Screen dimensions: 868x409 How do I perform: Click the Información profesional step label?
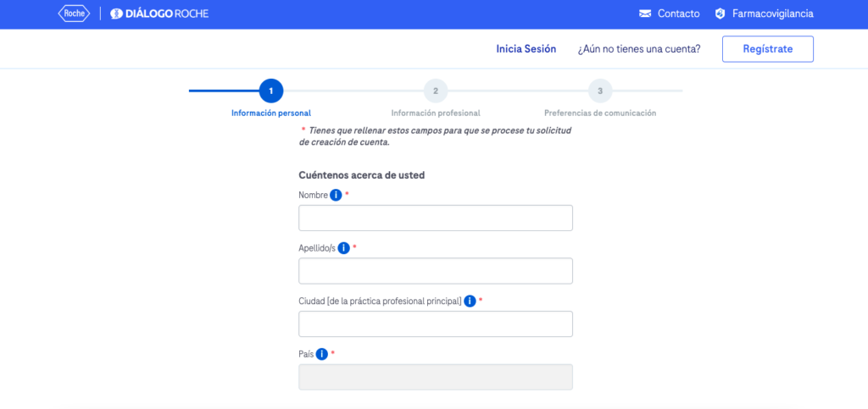tap(436, 113)
